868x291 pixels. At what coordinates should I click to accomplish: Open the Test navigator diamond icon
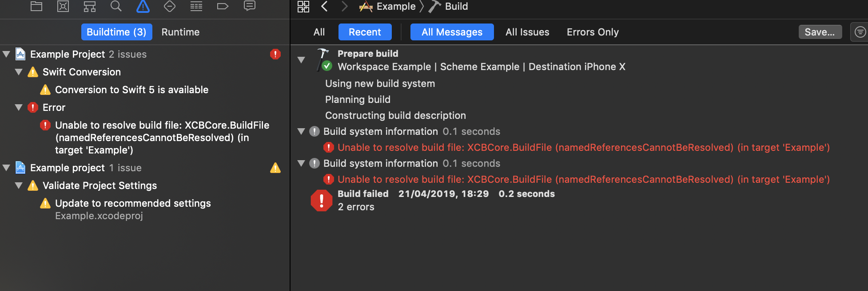pos(169,7)
